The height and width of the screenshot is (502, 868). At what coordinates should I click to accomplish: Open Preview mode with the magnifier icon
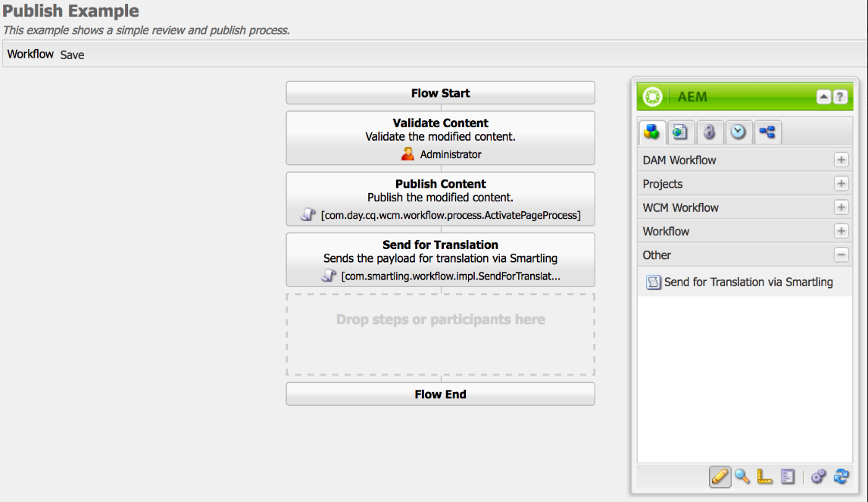click(x=741, y=477)
